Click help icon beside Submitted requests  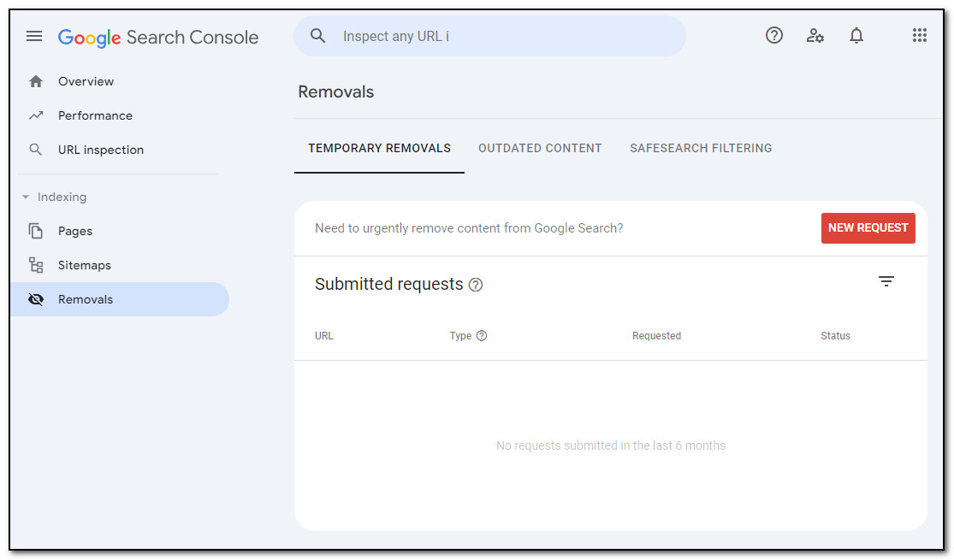tap(476, 285)
